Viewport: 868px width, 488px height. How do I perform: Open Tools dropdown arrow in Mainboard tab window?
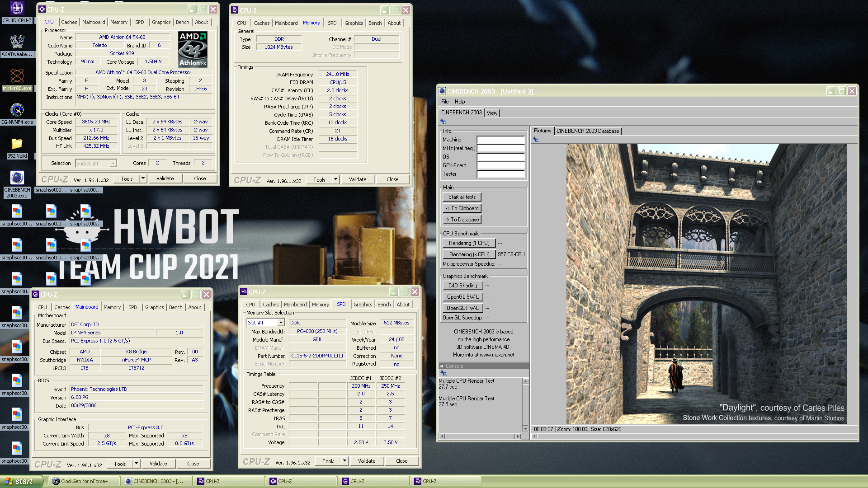click(136, 464)
